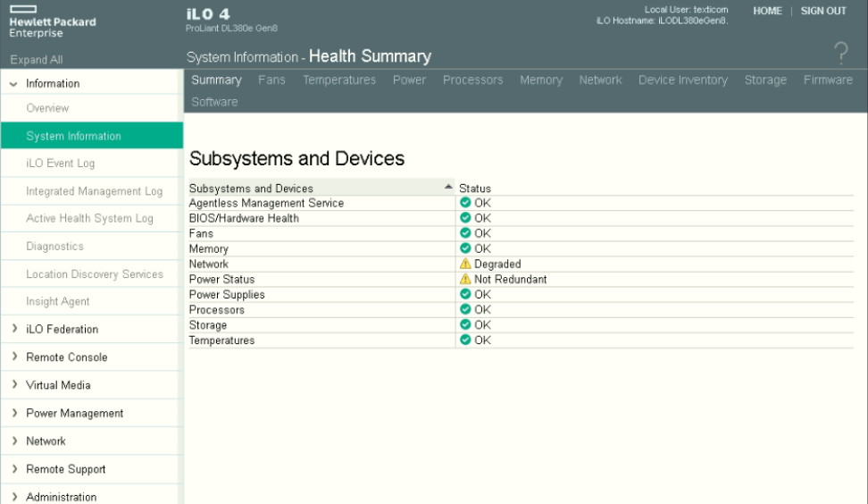Open the iLO Event Log page
Image resolution: width=868 pixels, height=504 pixels.
coord(61,164)
